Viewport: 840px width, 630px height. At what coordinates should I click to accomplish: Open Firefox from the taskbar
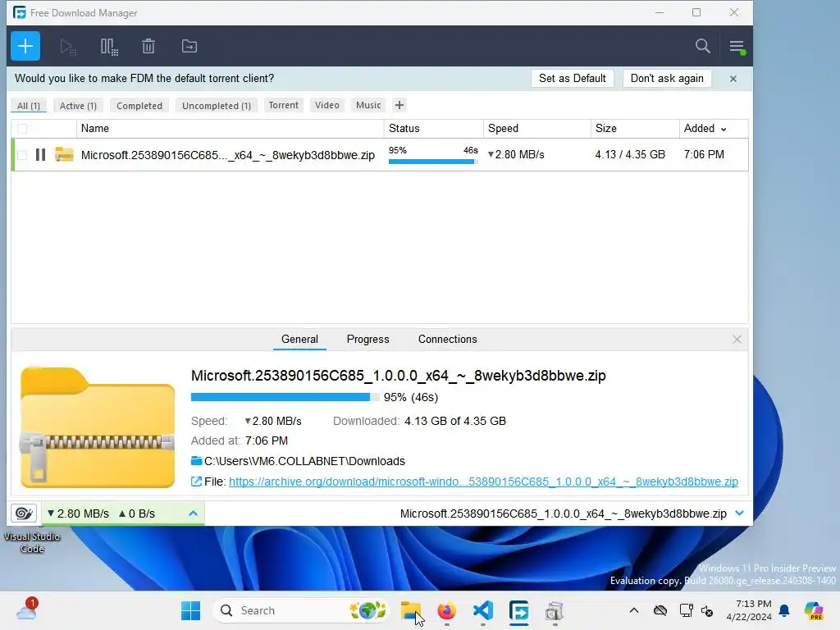click(447, 610)
